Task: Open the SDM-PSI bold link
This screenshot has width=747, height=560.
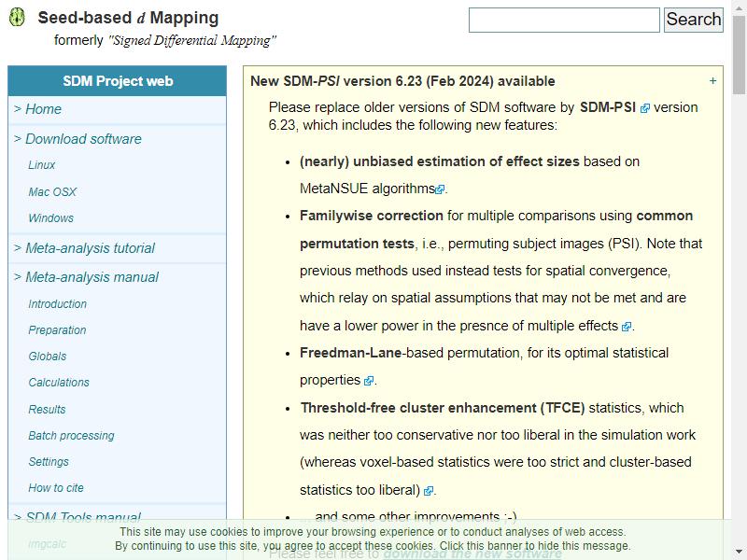Action: 608,107
